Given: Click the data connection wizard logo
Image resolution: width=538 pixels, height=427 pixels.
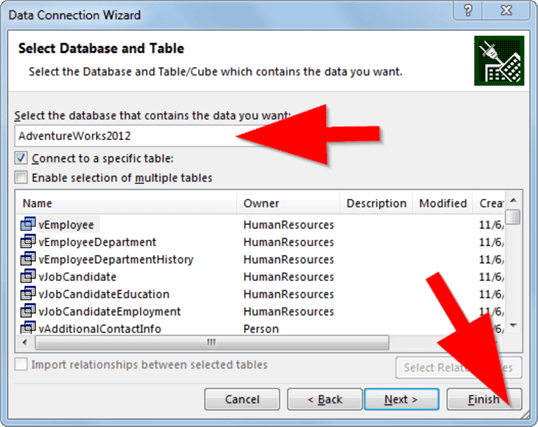Looking at the screenshot, I should [x=499, y=61].
